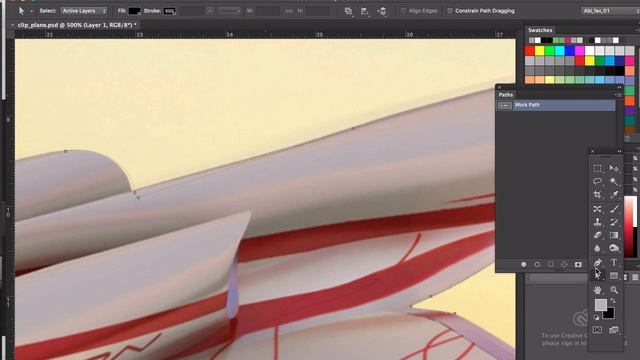Image resolution: width=640 pixels, height=360 pixels.
Task: Pick the cyan swatch
Action: click(x=560, y=51)
